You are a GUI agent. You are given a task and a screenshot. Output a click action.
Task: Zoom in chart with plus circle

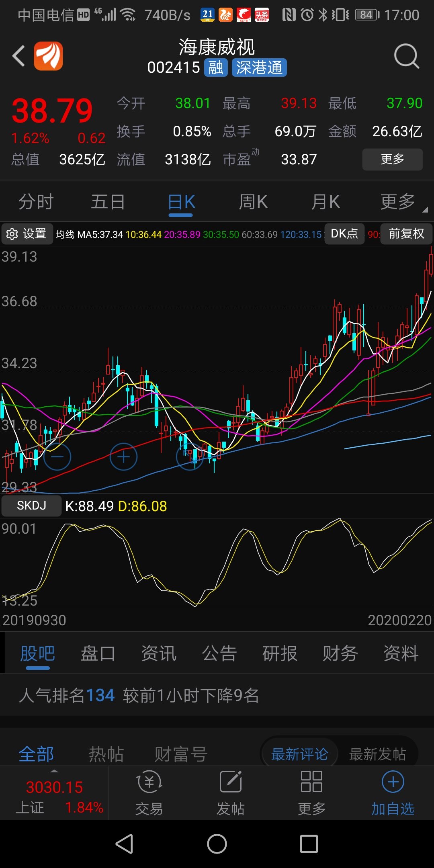point(123,457)
